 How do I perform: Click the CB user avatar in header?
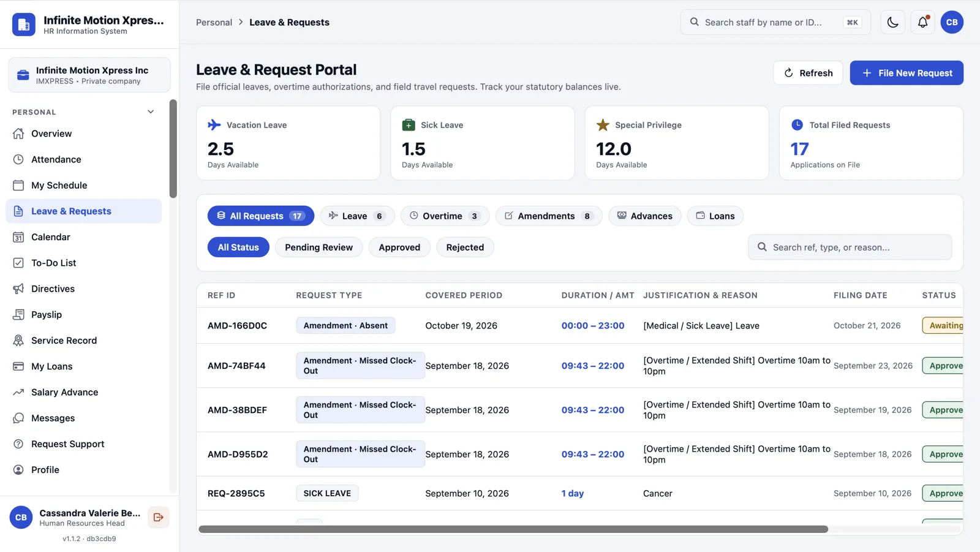tap(952, 22)
